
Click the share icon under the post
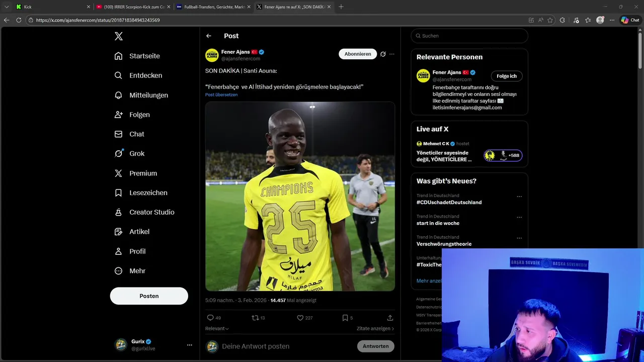coord(390,318)
